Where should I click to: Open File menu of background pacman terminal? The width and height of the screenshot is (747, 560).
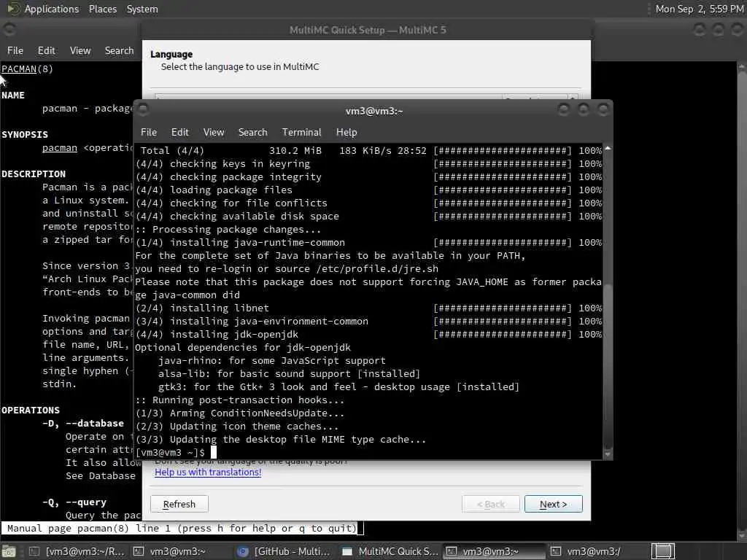pos(15,50)
